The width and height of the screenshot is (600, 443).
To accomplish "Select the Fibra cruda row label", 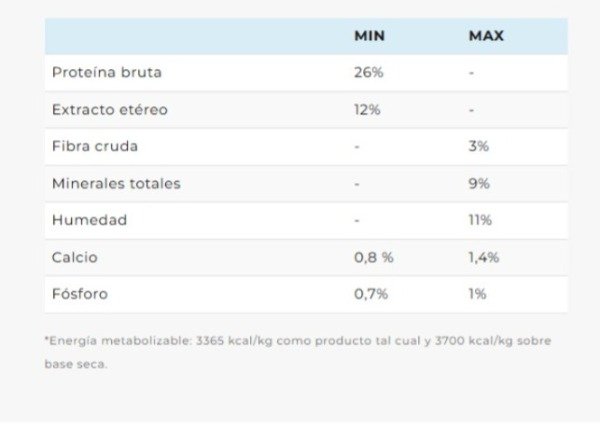I will 95,146.
